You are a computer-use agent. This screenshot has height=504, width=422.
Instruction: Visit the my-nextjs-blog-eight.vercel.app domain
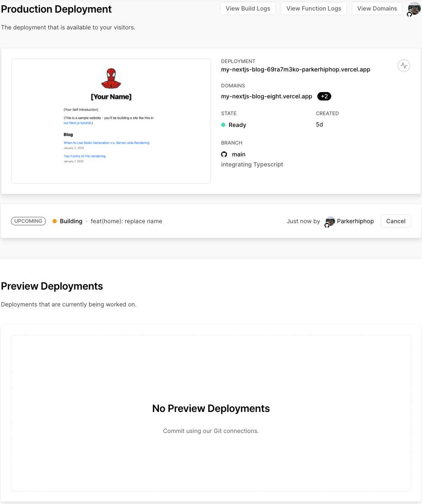pyautogui.click(x=266, y=96)
